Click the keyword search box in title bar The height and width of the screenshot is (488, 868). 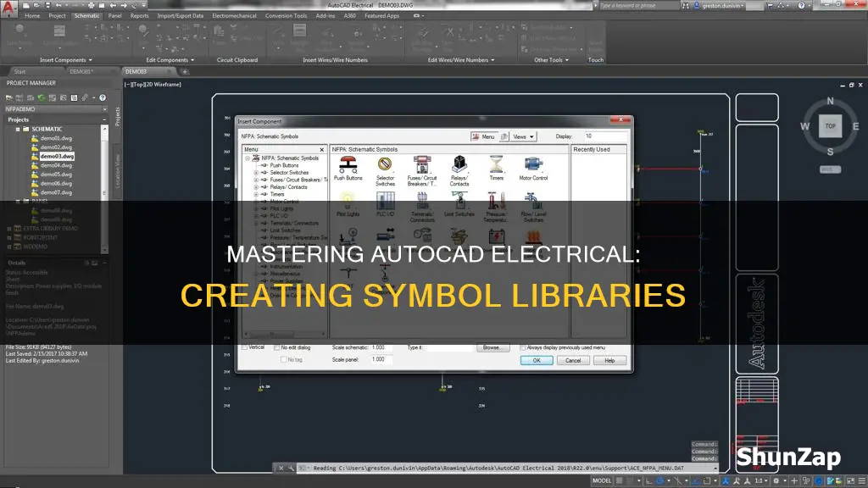[637, 6]
